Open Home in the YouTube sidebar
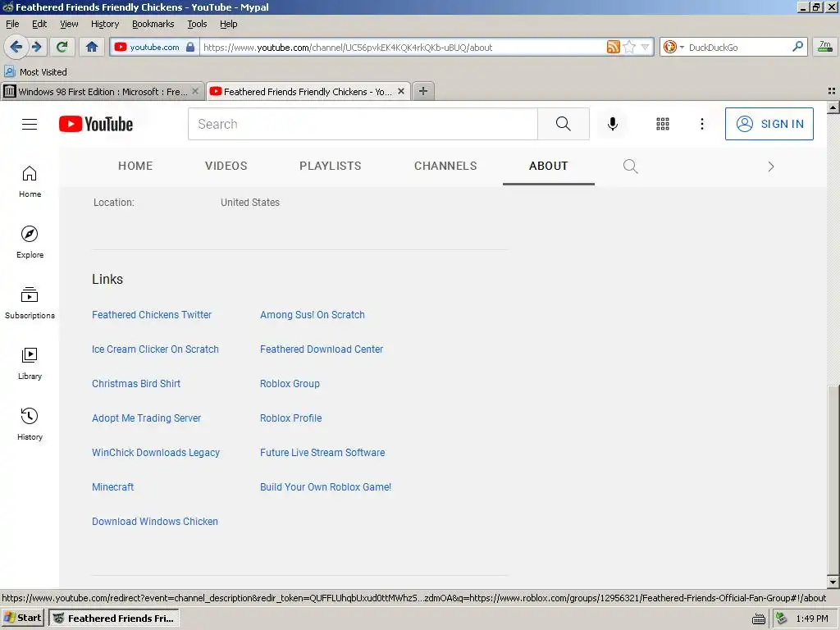This screenshot has width=840, height=630. click(30, 182)
